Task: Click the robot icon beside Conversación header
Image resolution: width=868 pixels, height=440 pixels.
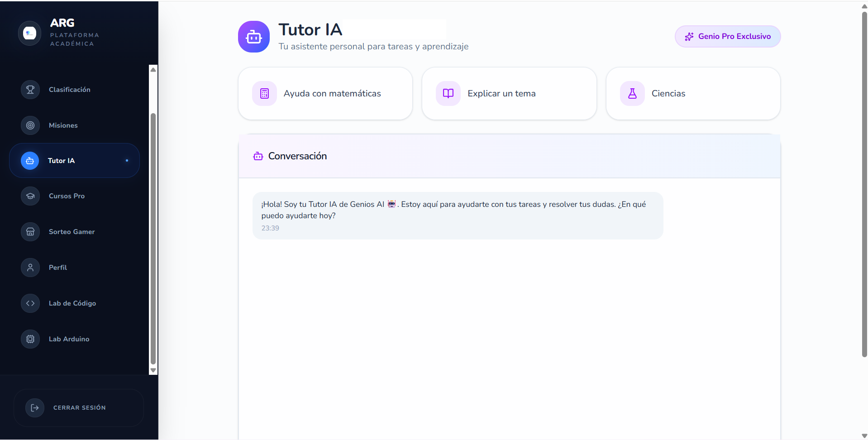Action: pos(258,156)
